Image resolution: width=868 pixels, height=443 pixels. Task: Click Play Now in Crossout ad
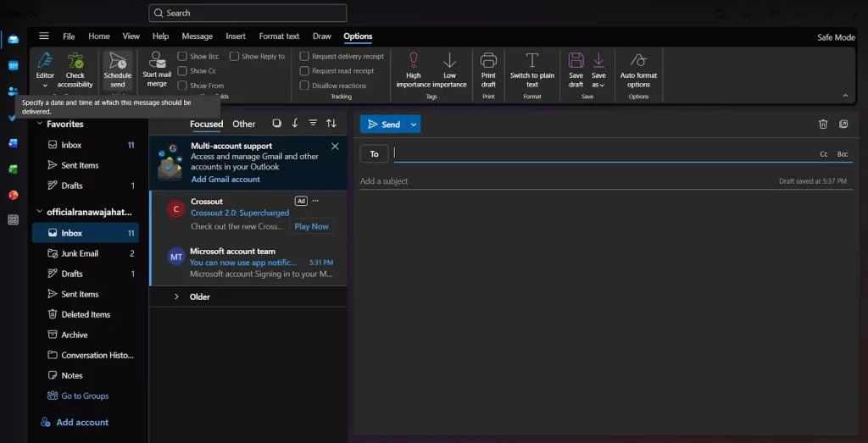311,226
